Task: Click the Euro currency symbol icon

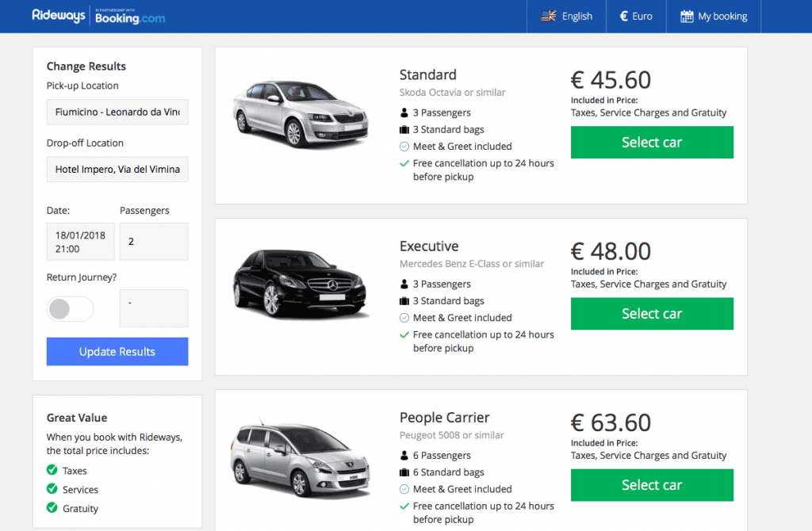Action: tap(624, 16)
